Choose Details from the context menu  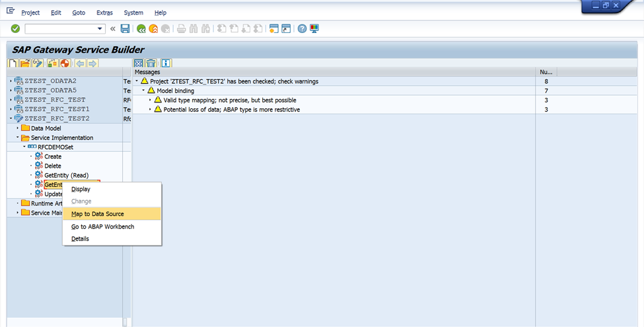point(112,238)
